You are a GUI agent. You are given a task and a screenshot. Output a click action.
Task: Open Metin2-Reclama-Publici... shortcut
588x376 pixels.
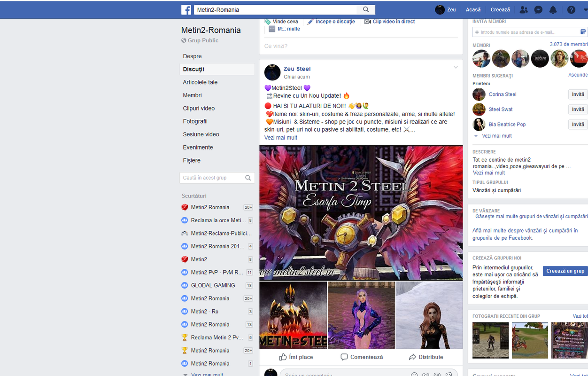click(221, 233)
